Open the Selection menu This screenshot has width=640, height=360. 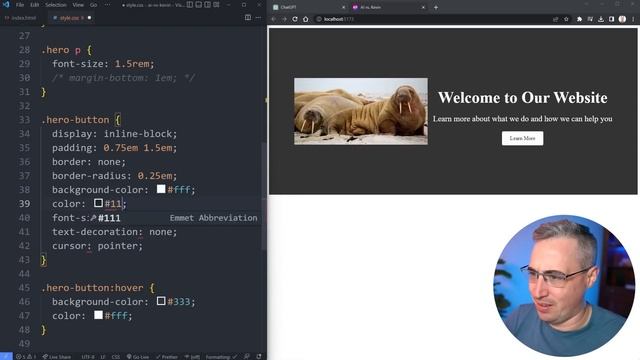pos(56,5)
